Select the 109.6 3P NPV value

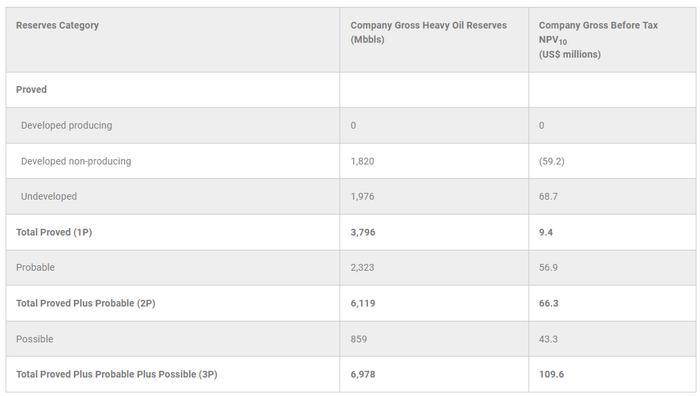click(x=551, y=374)
